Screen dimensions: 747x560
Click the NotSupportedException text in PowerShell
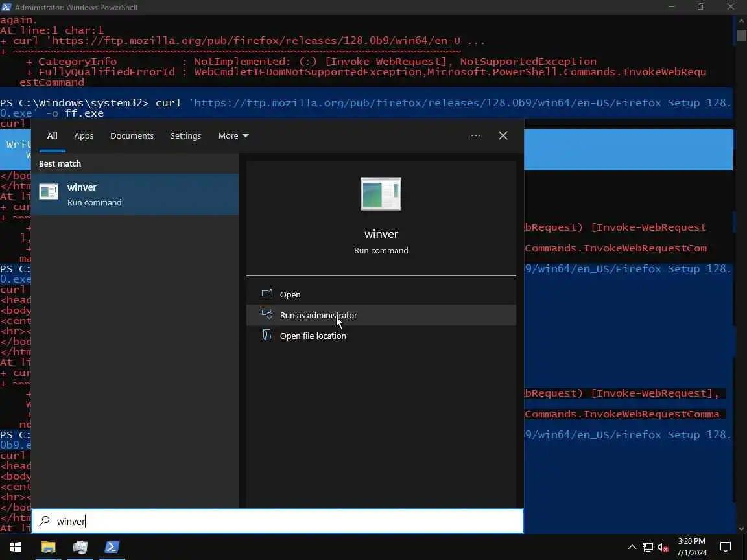[x=528, y=62]
